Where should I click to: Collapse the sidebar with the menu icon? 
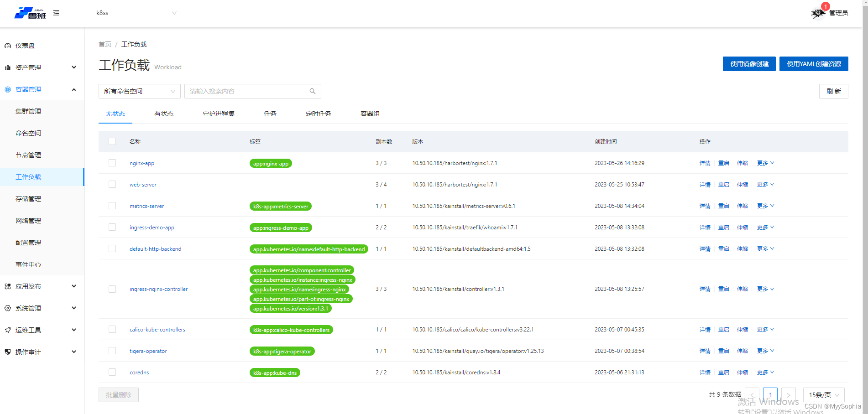point(56,13)
